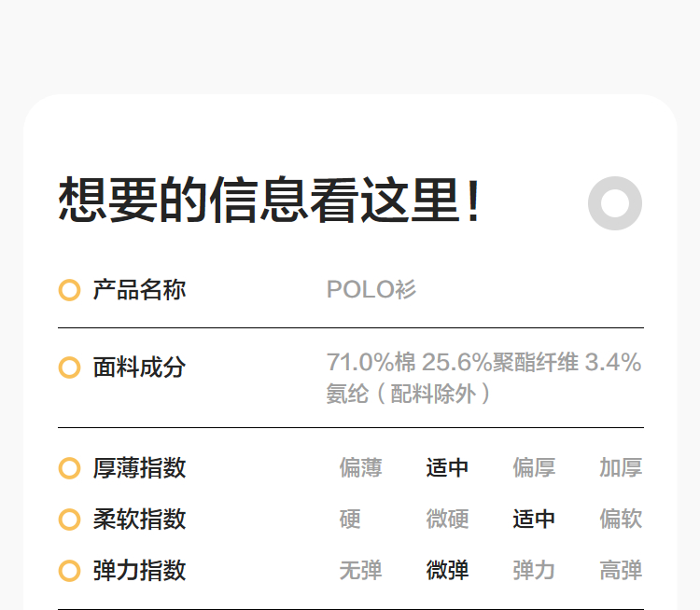Click the 想要的信息看这里 heading
700x610 pixels.
pyautogui.click(x=270, y=201)
